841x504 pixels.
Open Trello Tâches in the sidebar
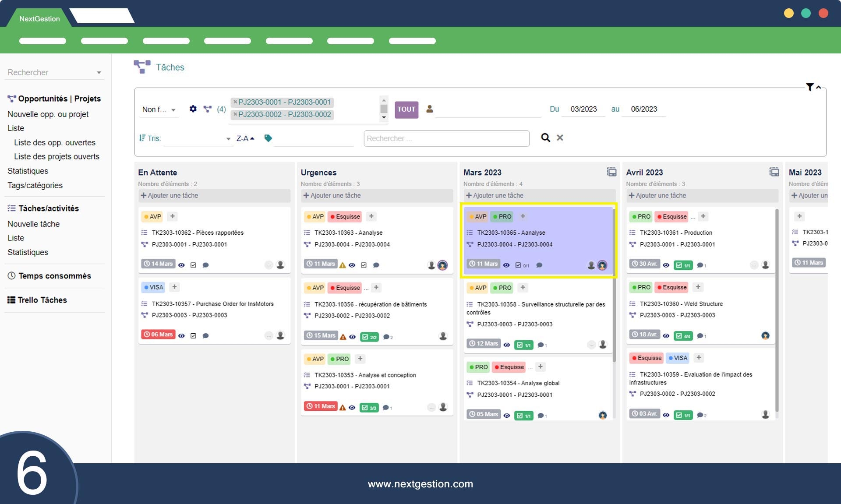pyautogui.click(x=42, y=300)
